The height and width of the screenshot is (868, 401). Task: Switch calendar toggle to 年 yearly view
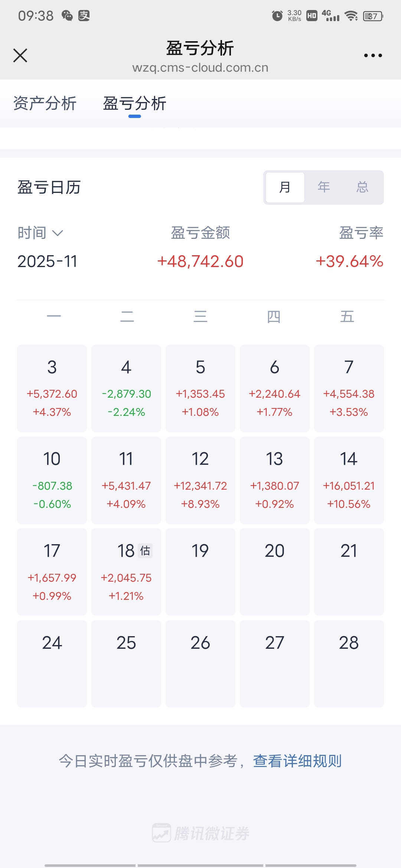(x=324, y=187)
